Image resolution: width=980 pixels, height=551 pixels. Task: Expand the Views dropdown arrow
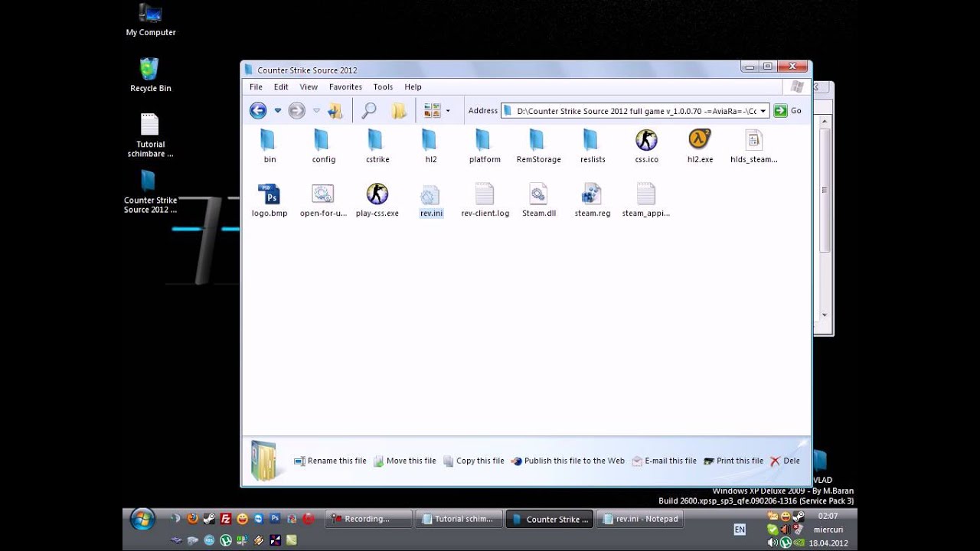[x=448, y=111]
